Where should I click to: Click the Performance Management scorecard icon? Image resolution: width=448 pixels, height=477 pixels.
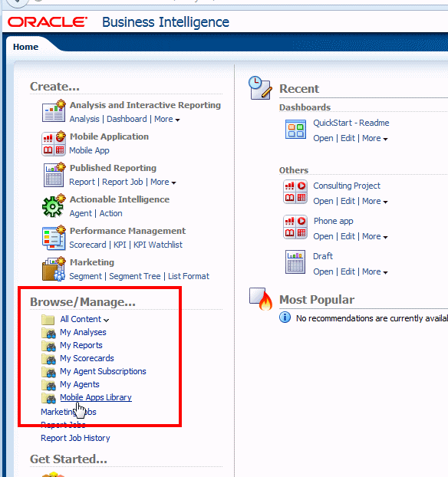54,238
